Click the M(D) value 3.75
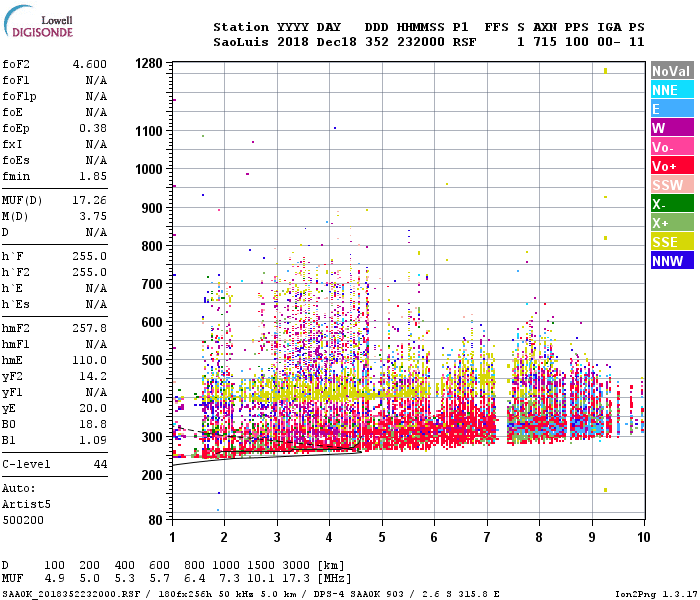The width and height of the screenshot is (700, 600). coord(93,217)
